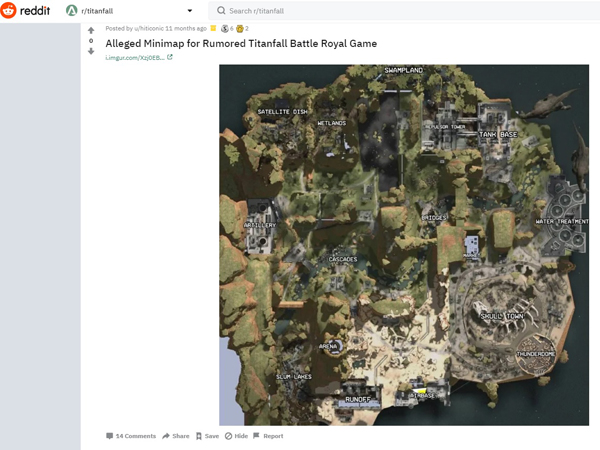Click the Share button

tap(176, 436)
